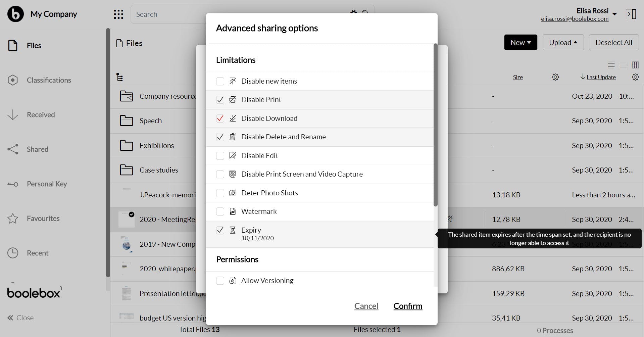
Task: Enable the Watermark checkbox
Action: 220,211
